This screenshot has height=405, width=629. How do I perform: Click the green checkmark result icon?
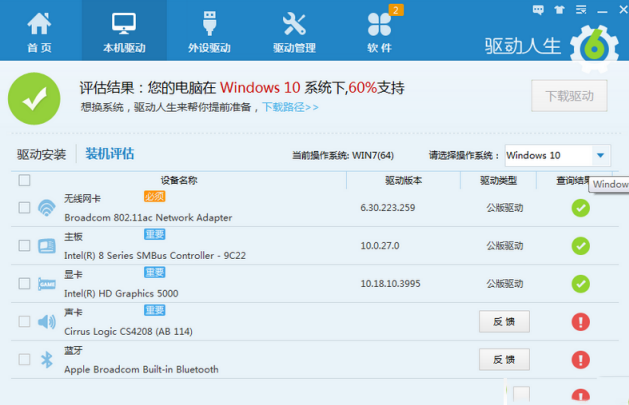(34, 99)
